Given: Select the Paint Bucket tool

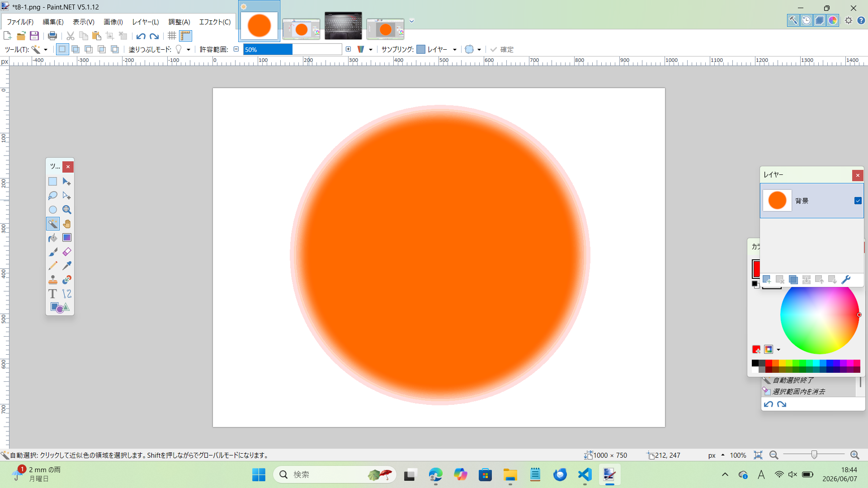Looking at the screenshot, I should 53,238.
